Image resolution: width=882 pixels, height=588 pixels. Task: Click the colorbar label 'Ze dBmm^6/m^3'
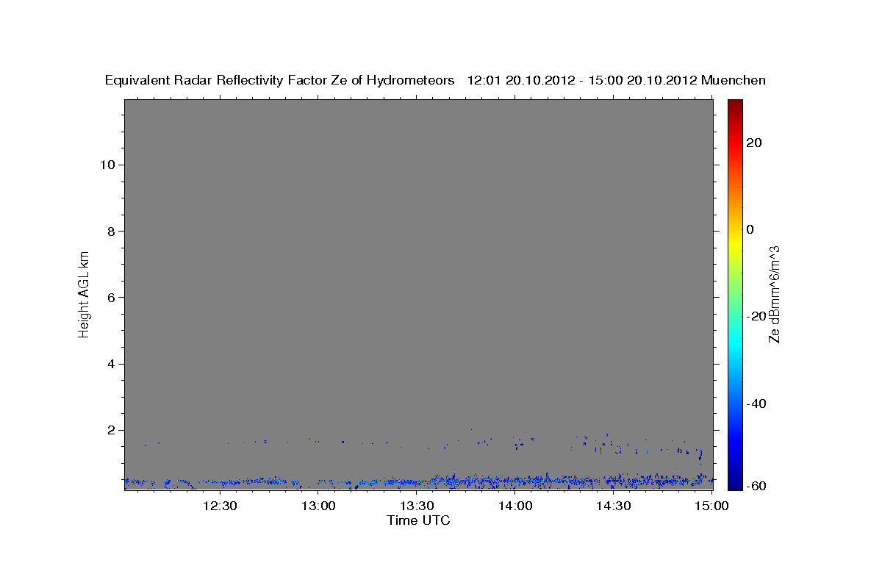(x=773, y=294)
